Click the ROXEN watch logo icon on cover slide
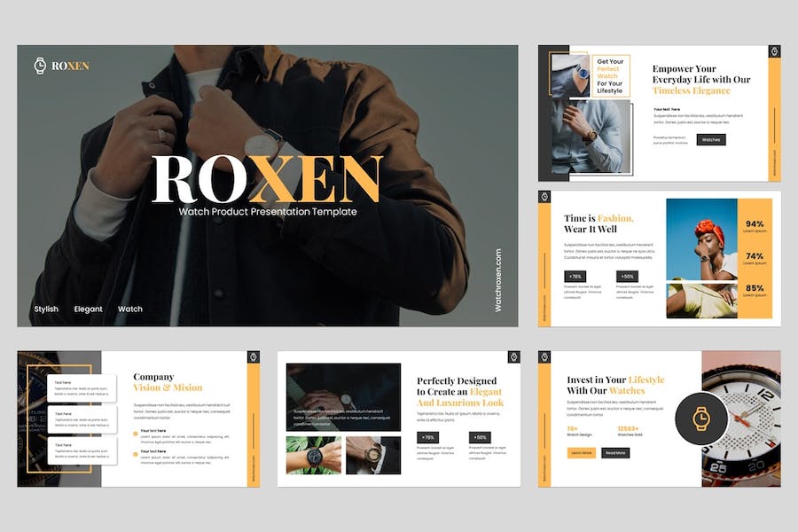This screenshot has width=798, height=532. point(40,66)
